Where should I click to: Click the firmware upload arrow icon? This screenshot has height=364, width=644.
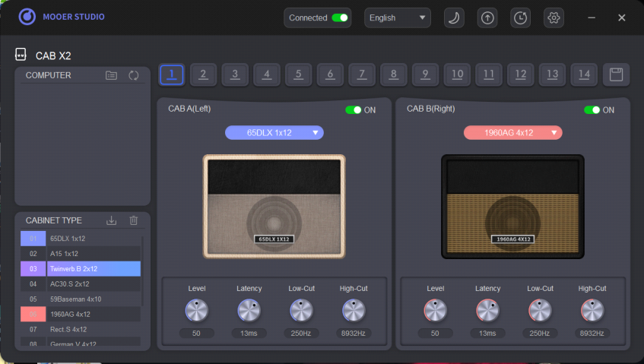click(487, 17)
